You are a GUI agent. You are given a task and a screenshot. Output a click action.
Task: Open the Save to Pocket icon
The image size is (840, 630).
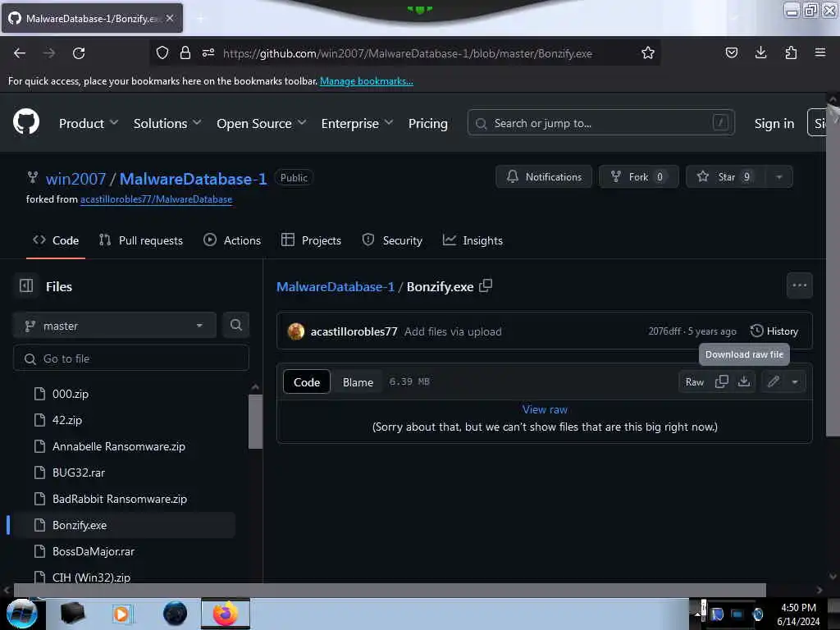731,52
